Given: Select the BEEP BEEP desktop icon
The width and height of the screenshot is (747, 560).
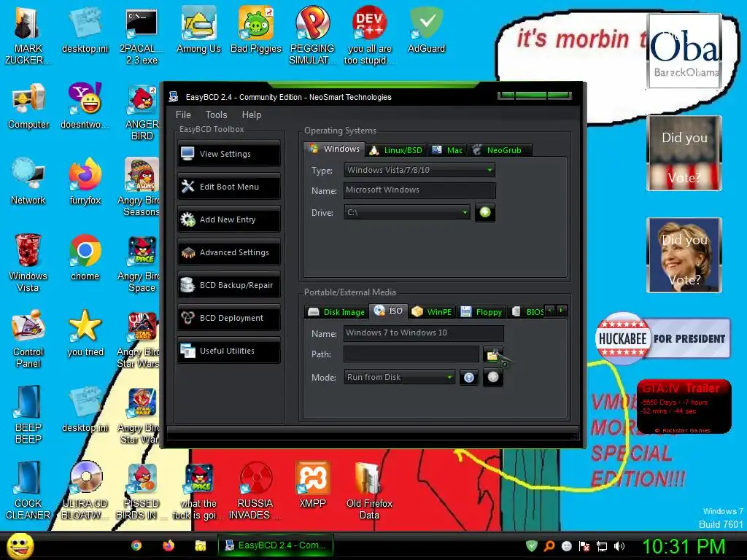Looking at the screenshot, I should coord(28,414).
